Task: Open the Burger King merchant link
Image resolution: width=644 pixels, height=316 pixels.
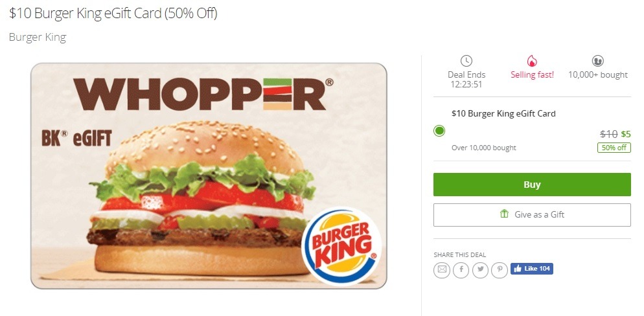Action: [x=38, y=38]
